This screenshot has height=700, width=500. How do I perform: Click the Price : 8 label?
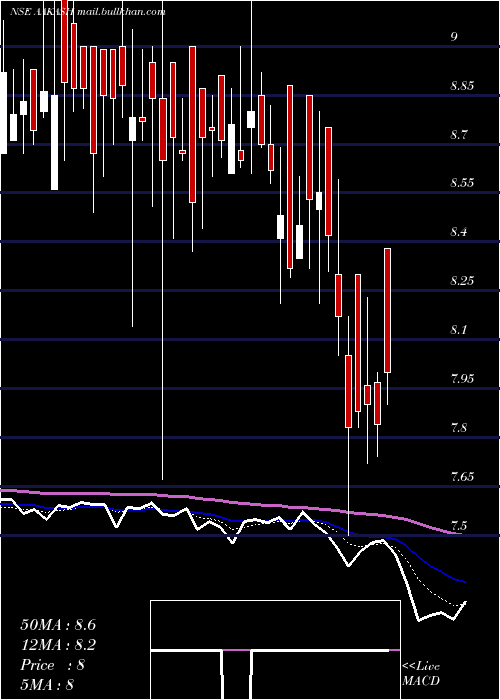(x=53, y=665)
